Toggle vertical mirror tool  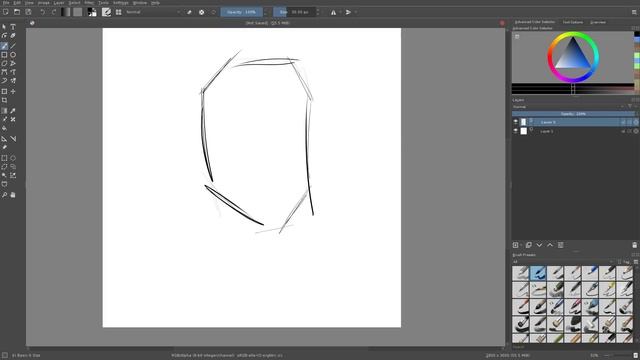click(x=348, y=12)
